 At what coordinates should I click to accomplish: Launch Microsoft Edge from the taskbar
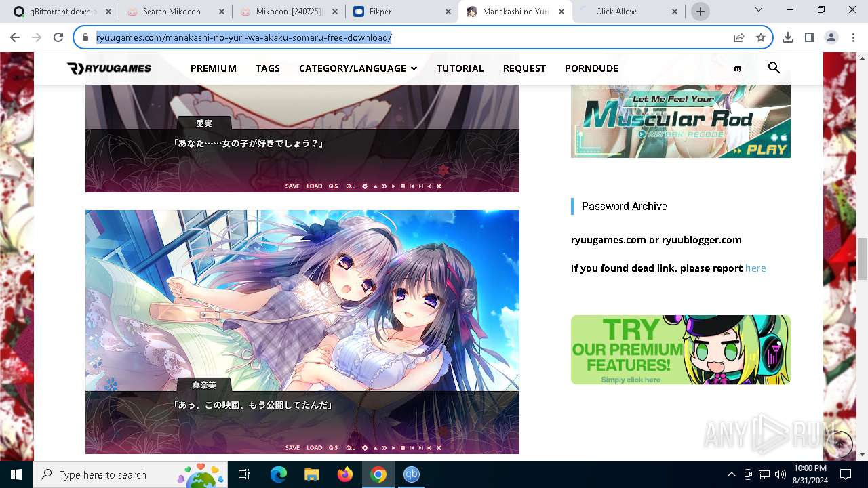pyautogui.click(x=279, y=474)
